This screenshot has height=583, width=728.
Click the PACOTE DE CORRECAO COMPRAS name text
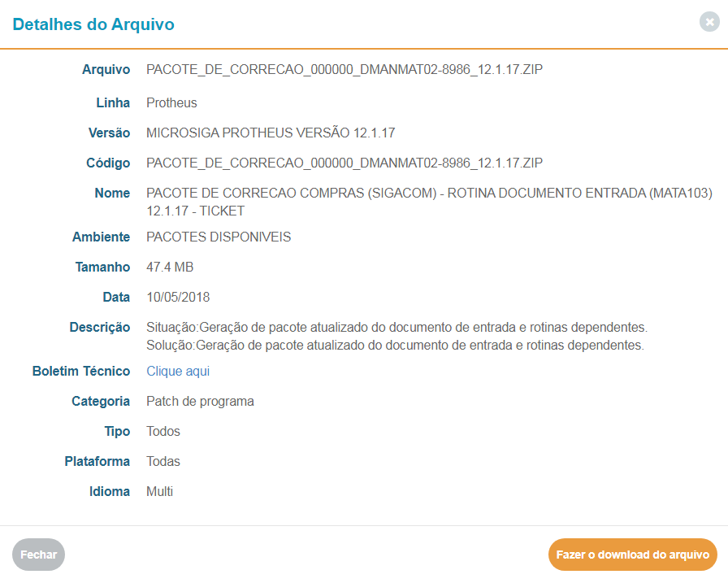tap(429, 202)
